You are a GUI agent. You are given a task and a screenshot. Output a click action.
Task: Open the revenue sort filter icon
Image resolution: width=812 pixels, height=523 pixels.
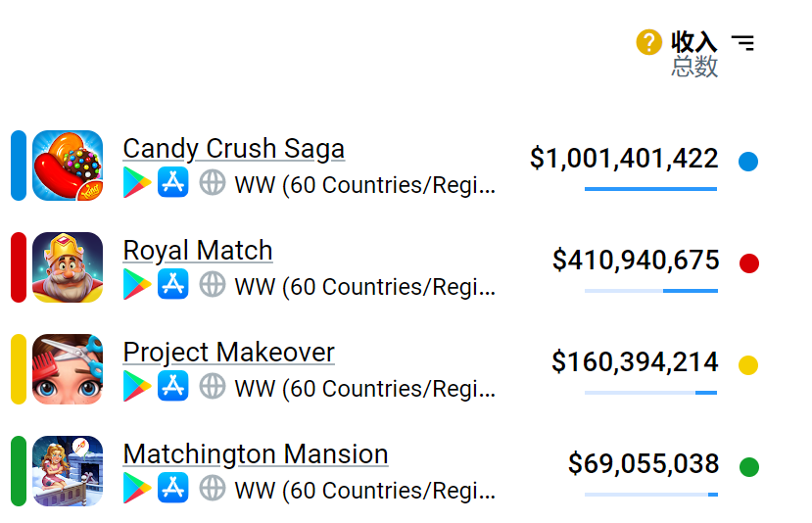pos(743,43)
